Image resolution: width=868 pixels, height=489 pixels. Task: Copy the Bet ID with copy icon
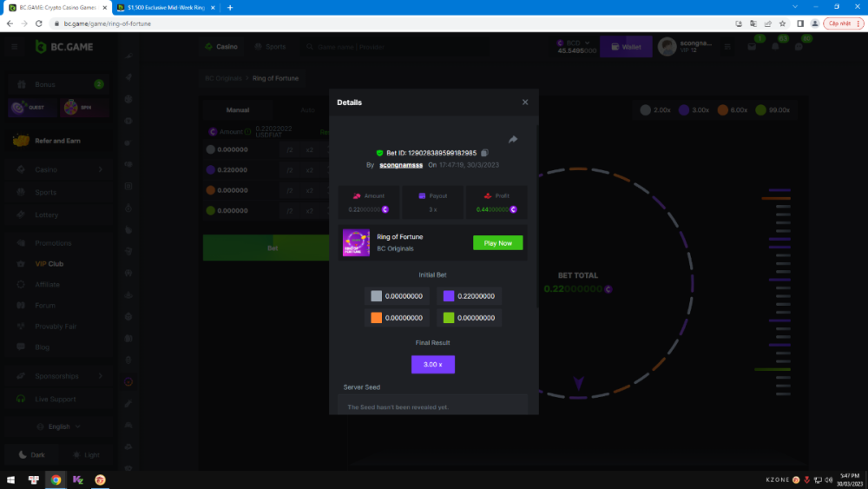[x=484, y=153]
